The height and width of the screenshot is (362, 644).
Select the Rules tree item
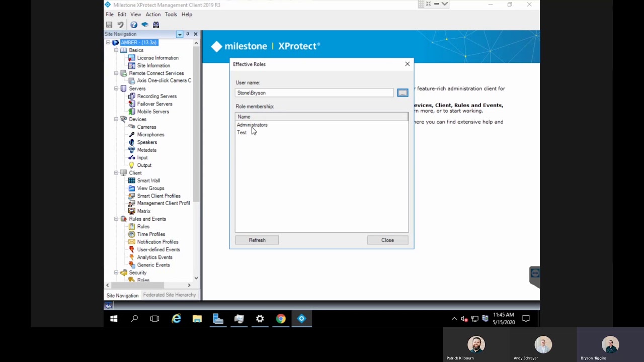143,227
